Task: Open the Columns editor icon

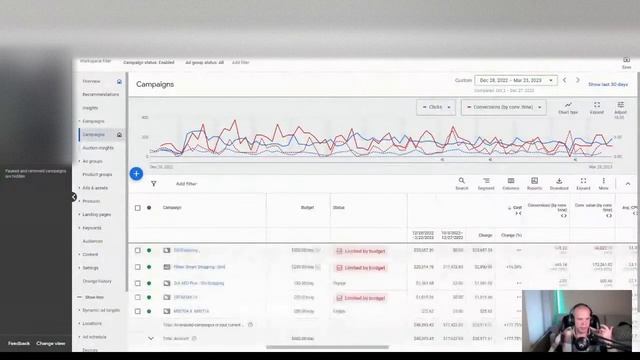Action: coord(511,184)
